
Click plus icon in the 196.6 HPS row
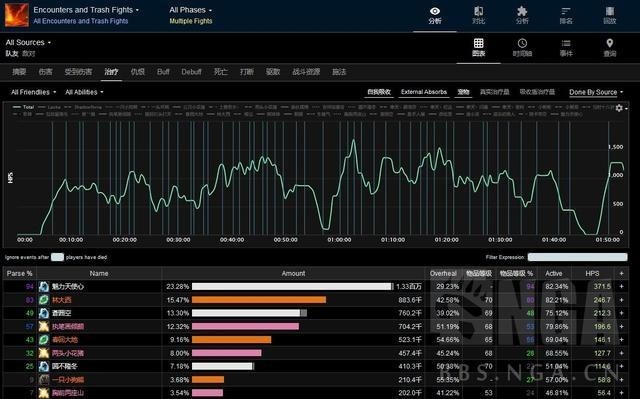tap(622, 326)
